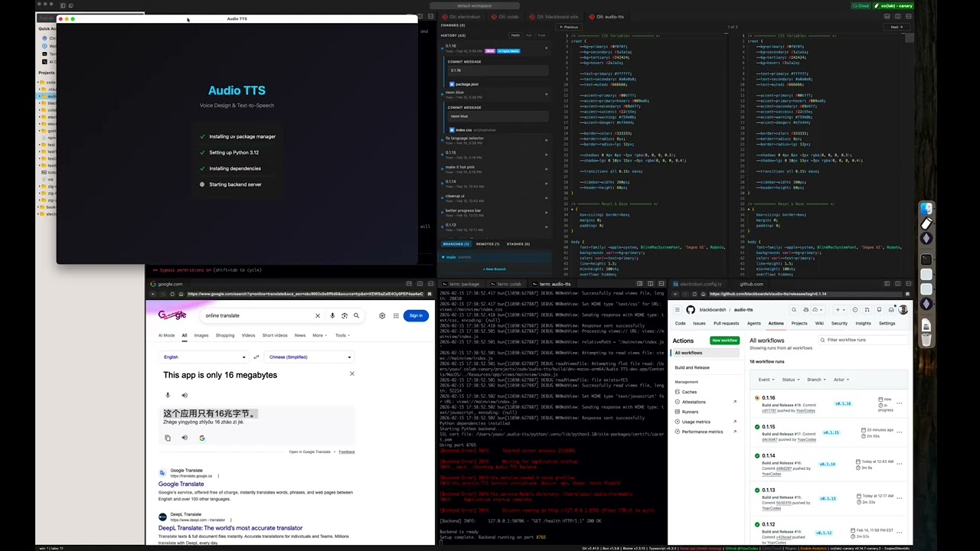Open Caches under Management on GitHub
The height and width of the screenshot is (551, 980).
[689, 392]
